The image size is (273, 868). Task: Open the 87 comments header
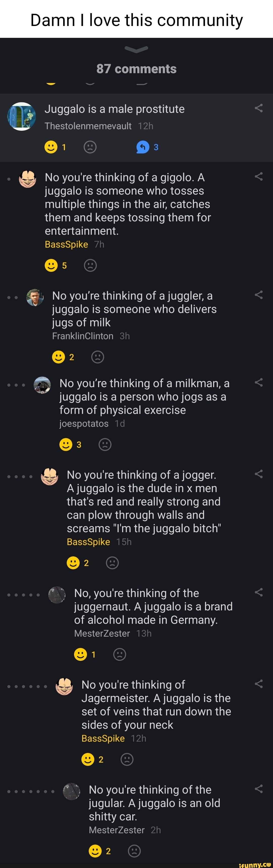click(136, 68)
